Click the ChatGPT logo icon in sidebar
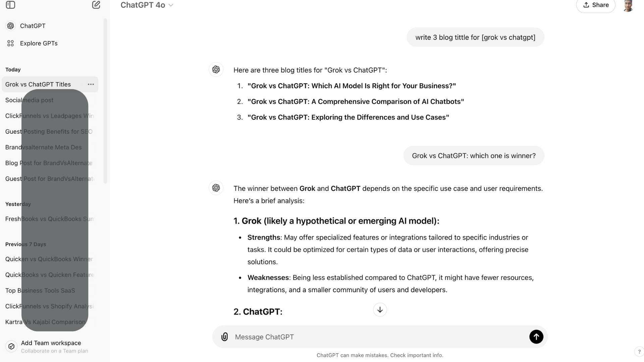 [x=11, y=25]
